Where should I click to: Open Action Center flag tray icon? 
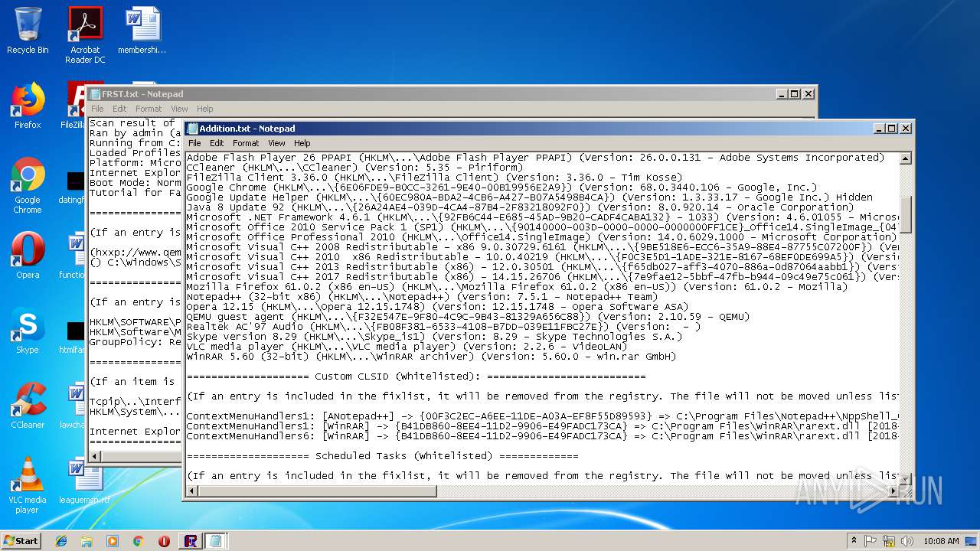tap(871, 541)
